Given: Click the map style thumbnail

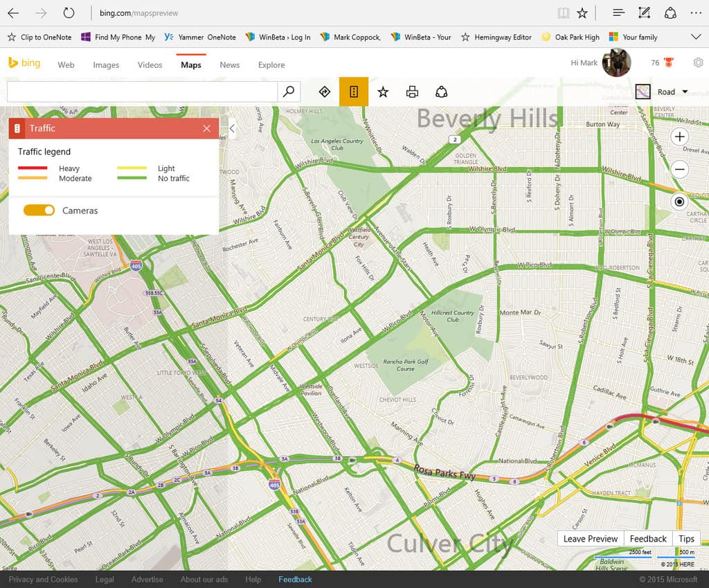Looking at the screenshot, I should coord(643,92).
